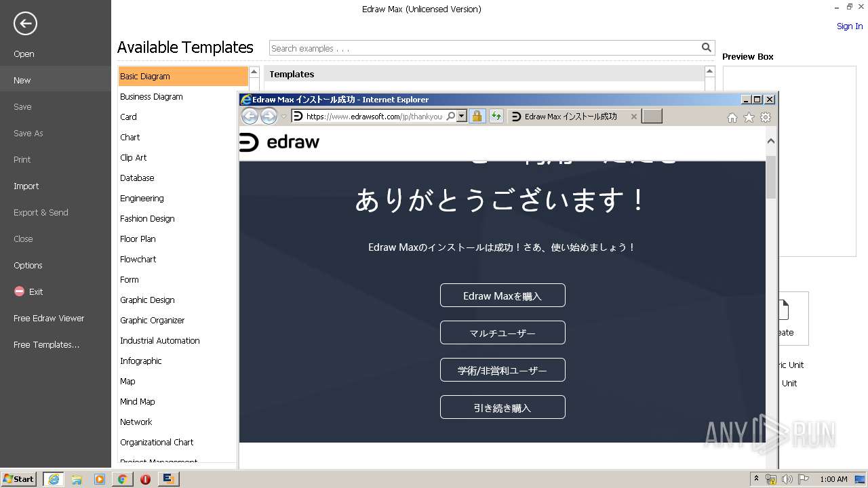868x488 pixels.
Task: Select Import in the file menu
Action: 26,186
